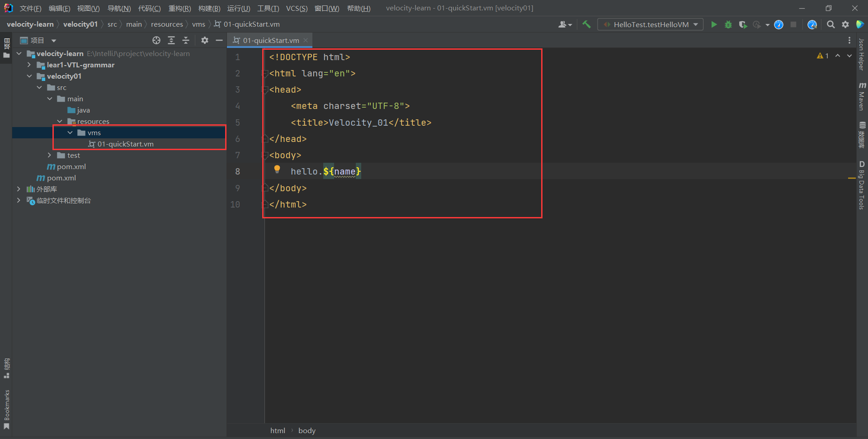Click Collapse All in Project panel
This screenshot has width=868, height=439.
(x=186, y=40)
